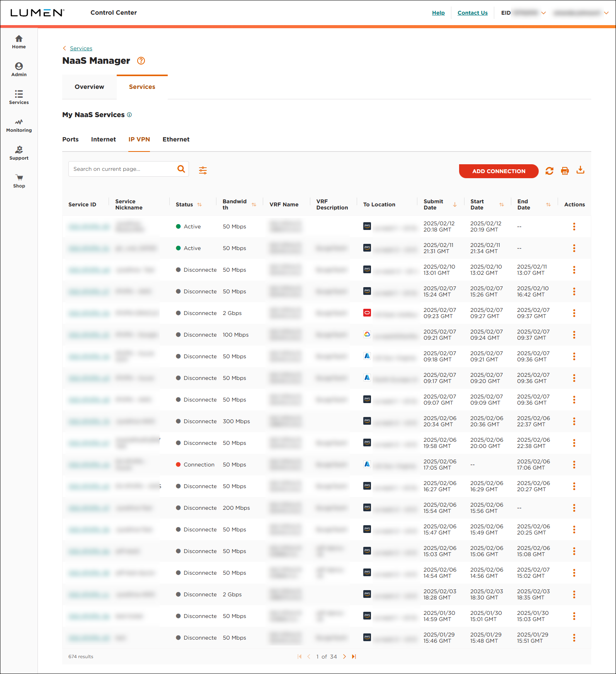This screenshot has width=616, height=674.
Task: Open the Contact Us link
Action: click(472, 13)
